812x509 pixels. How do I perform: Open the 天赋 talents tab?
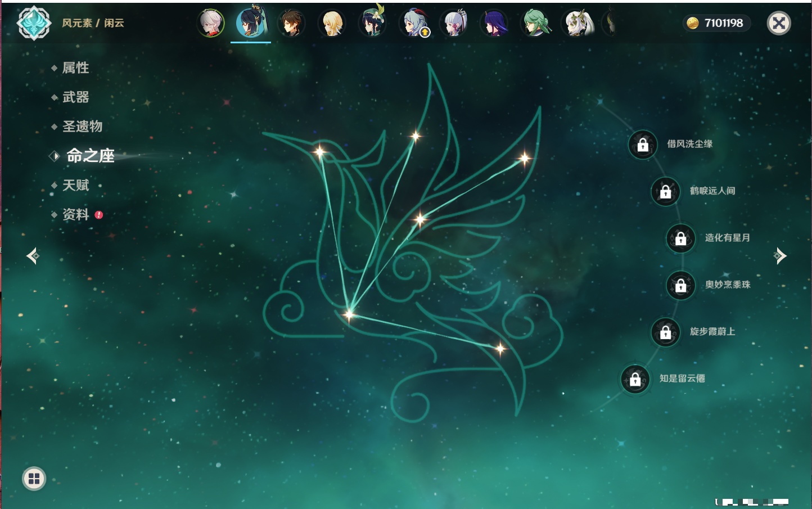click(x=75, y=185)
